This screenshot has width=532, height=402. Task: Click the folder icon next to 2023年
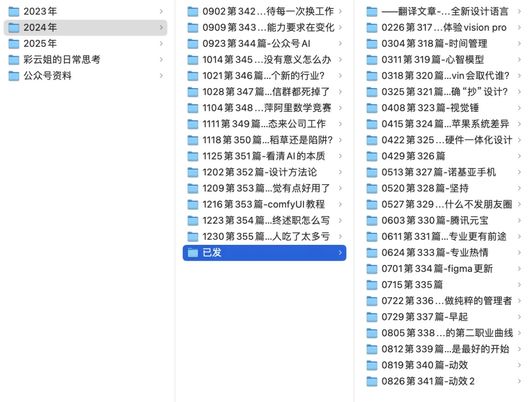14,11
